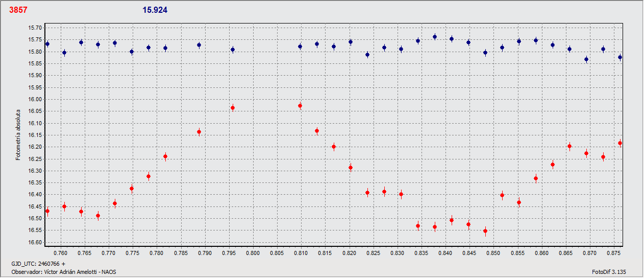Viewport: 644px width, 278px height.
Task: Click the red data point at 0.796 near 16.04
Action: (x=233, y=108)
